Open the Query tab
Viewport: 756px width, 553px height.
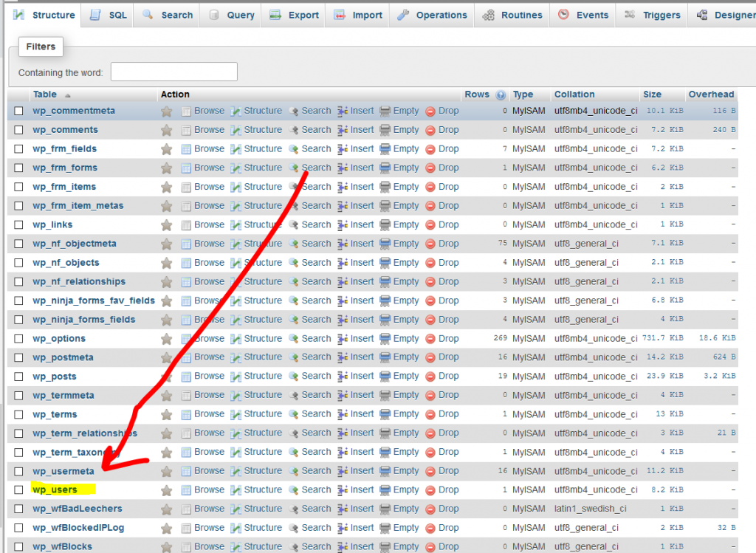point(232,15)
